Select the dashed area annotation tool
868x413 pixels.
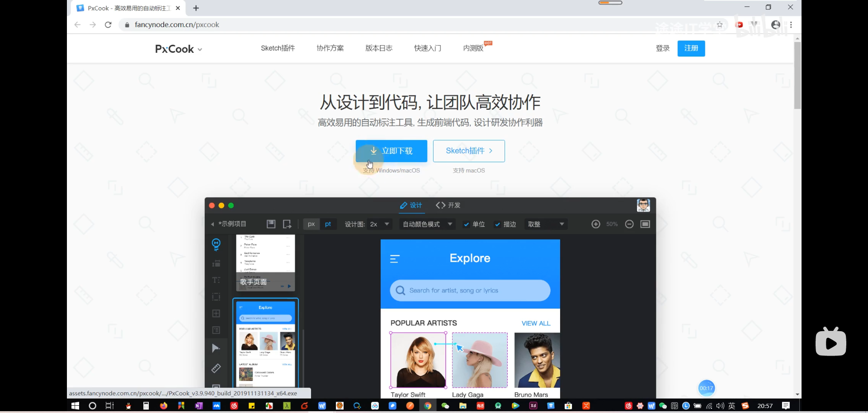pos(216,297)
